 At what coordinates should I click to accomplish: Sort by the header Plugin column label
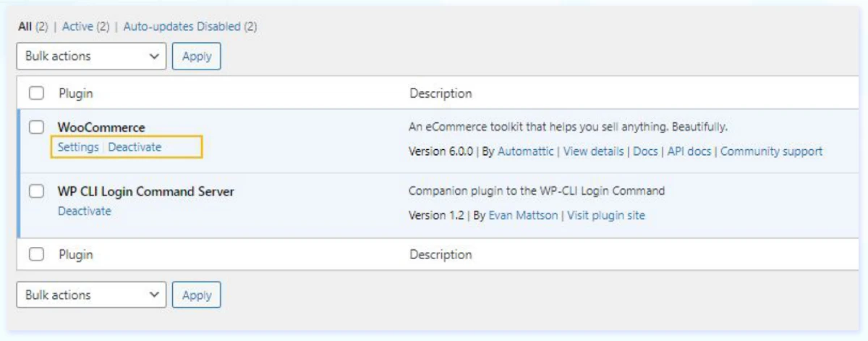(x=75, y=93)
